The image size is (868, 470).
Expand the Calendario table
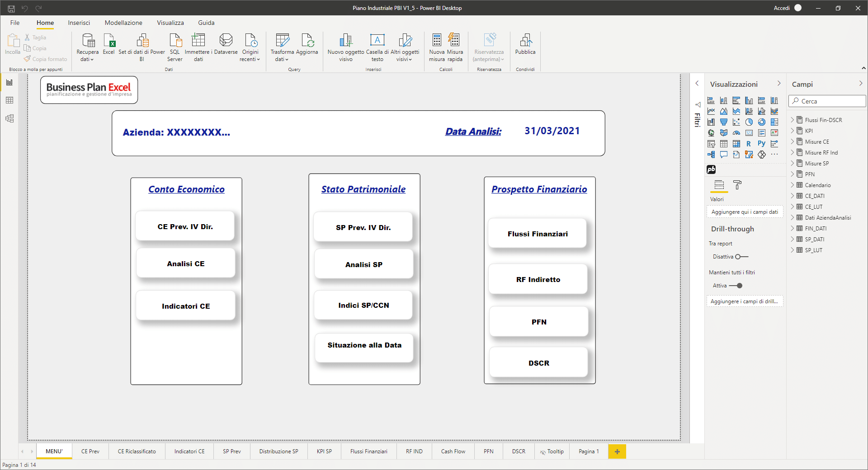point(793,185)
